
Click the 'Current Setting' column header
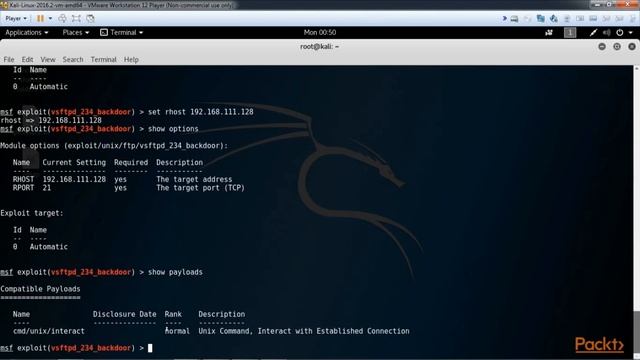click(74, 162)
